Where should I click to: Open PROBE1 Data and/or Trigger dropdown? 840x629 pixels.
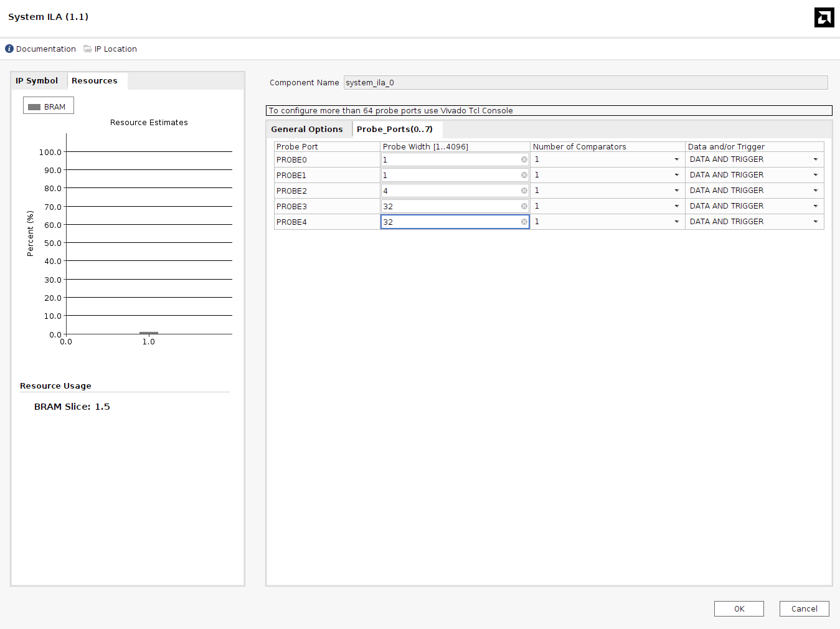[x=755, y=175]
